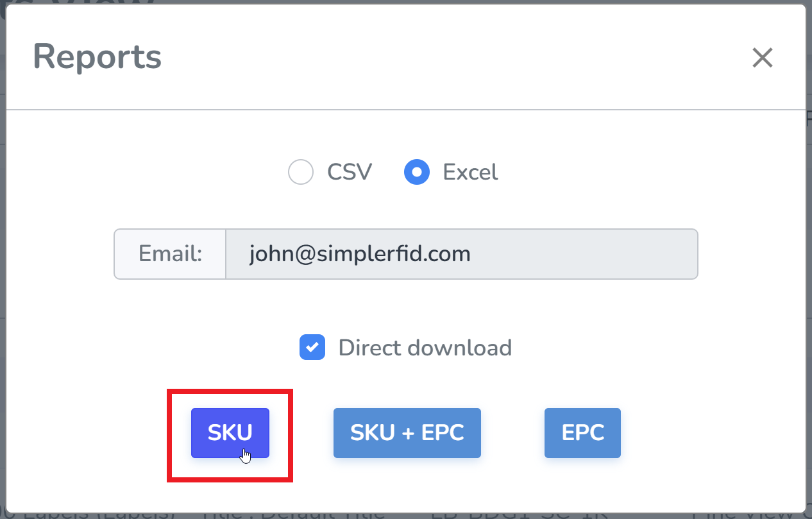Click the "Email:" field prefix label
Viewport: 812px width, 519px height.
pos(170,254)
